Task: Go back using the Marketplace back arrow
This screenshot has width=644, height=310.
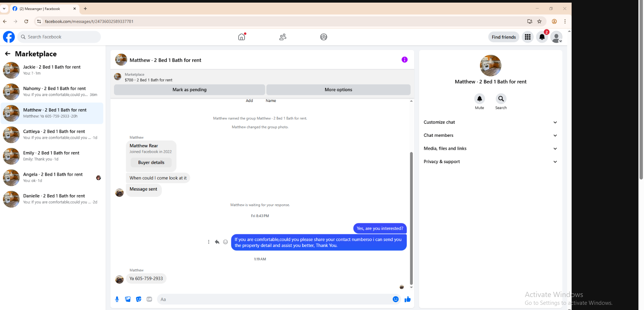Action: [x=7, y=54]
